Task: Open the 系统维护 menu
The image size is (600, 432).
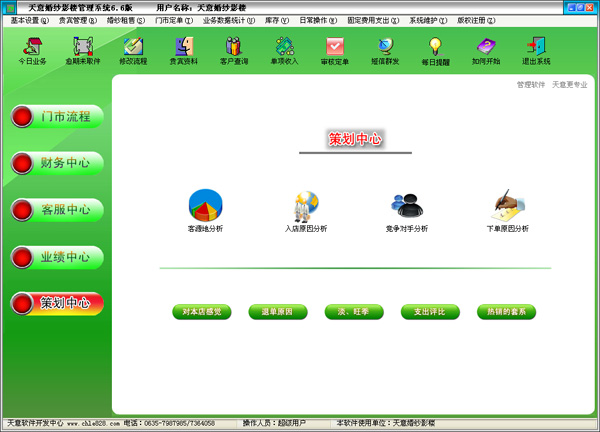Action: (429, 20)
